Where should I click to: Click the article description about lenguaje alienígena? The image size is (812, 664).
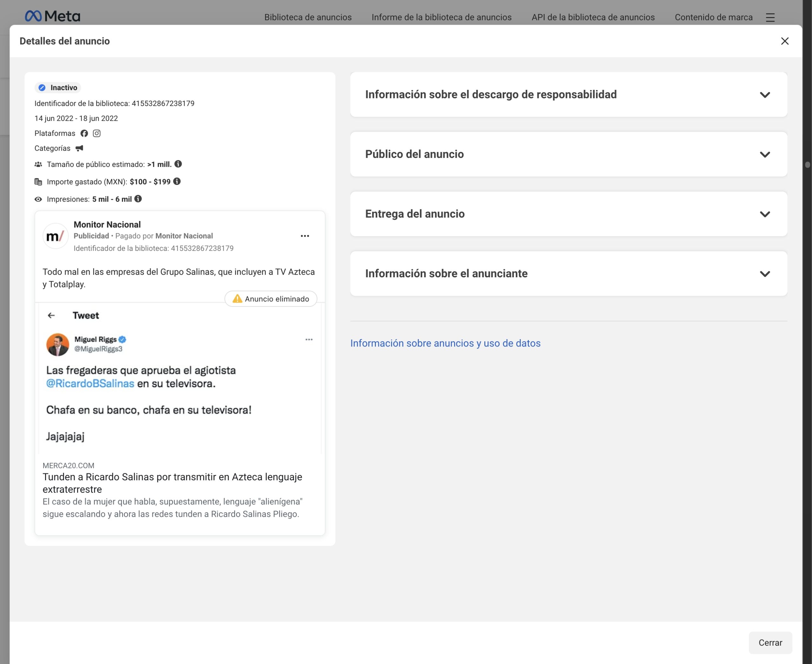173,508
